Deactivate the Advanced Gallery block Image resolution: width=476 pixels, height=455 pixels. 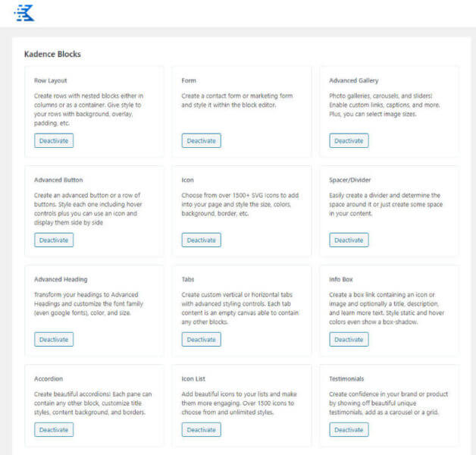point(349,140)
